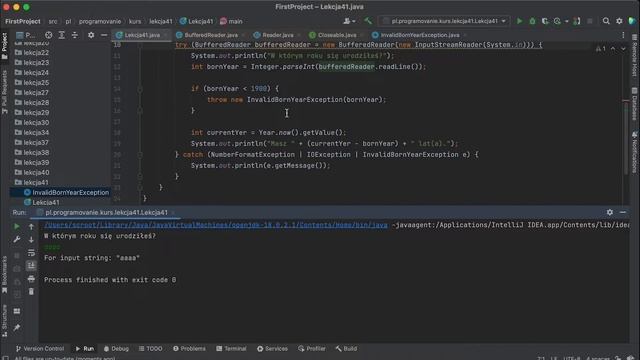
Task: Open the Problems tool window
Action: pyautogui.click(x=189, y=349)
